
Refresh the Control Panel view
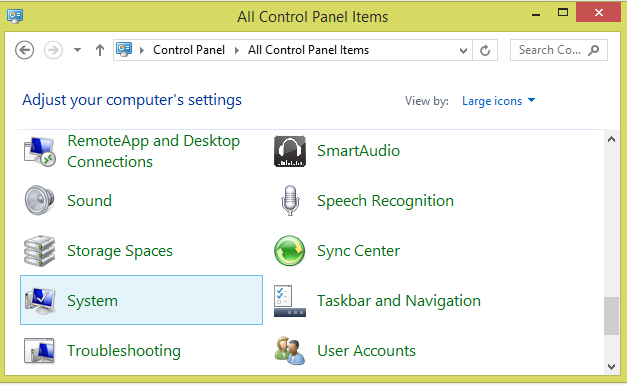click(485, 50)
